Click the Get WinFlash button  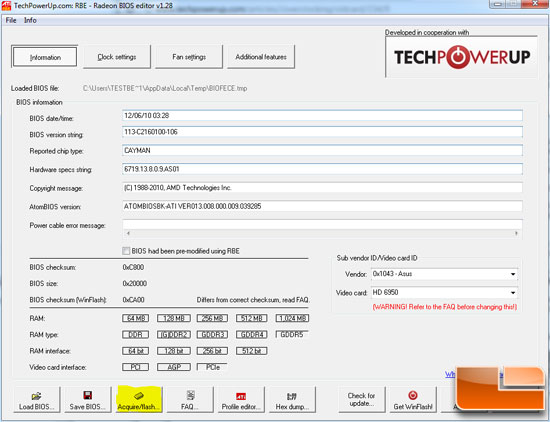[x=413, y=400]
